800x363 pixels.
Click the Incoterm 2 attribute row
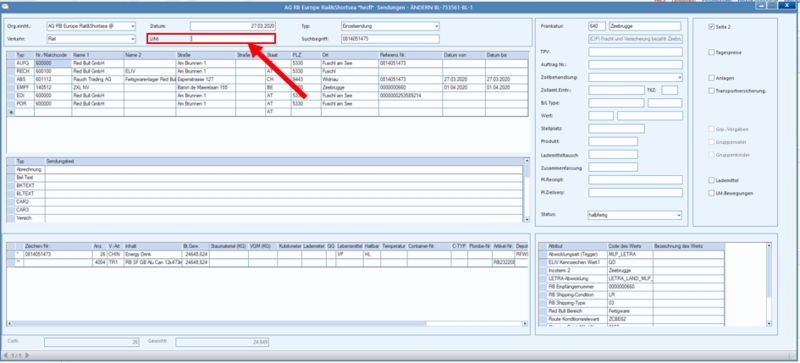(631, 270)
